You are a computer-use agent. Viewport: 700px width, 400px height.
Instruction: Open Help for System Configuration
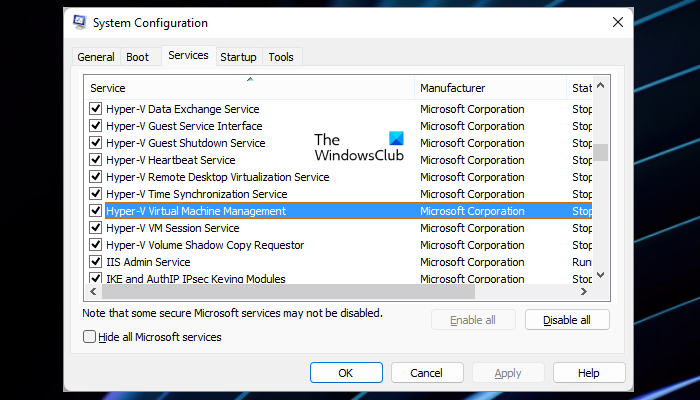588,373
